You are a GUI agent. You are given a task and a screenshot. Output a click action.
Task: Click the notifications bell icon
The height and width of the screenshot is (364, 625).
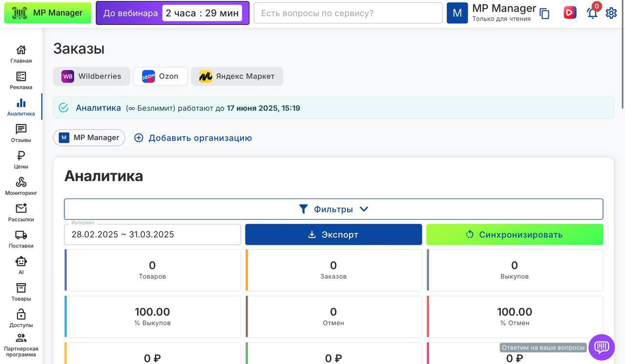tap(592, 13)
